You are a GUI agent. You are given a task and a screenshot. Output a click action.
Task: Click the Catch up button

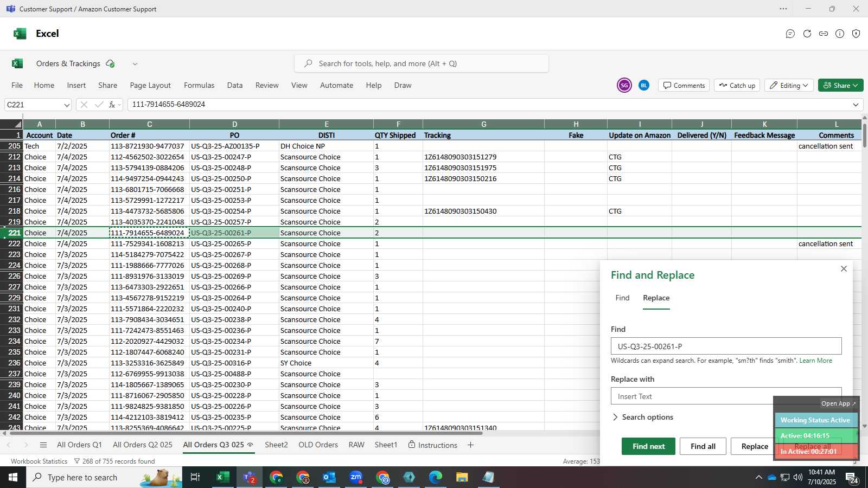click(x=737, y=85)
